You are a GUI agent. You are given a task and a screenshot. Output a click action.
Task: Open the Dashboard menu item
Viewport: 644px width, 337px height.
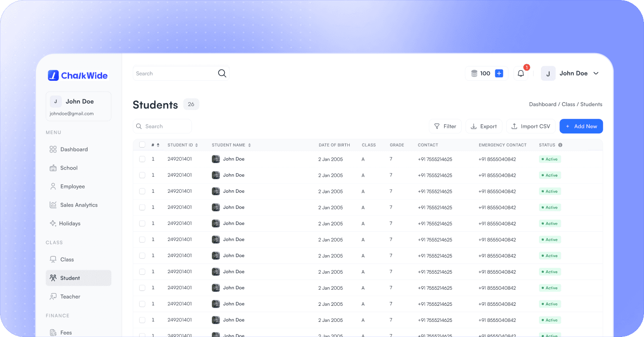74,150
